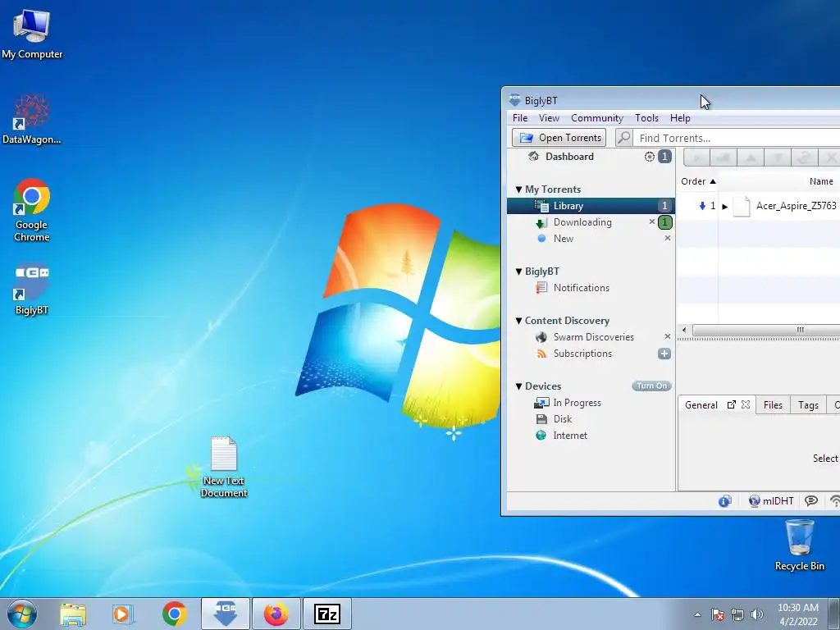Add a subscription with the plus icon
Viewport: 840px width, 630px height.
point(664,354)
